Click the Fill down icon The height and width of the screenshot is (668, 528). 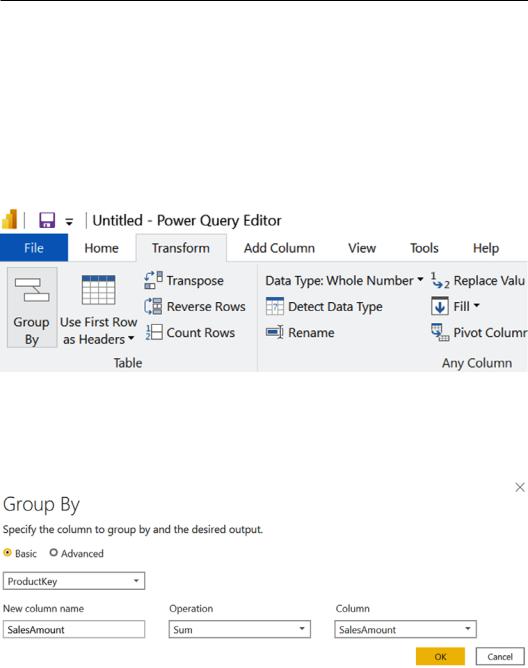(440, 306)
